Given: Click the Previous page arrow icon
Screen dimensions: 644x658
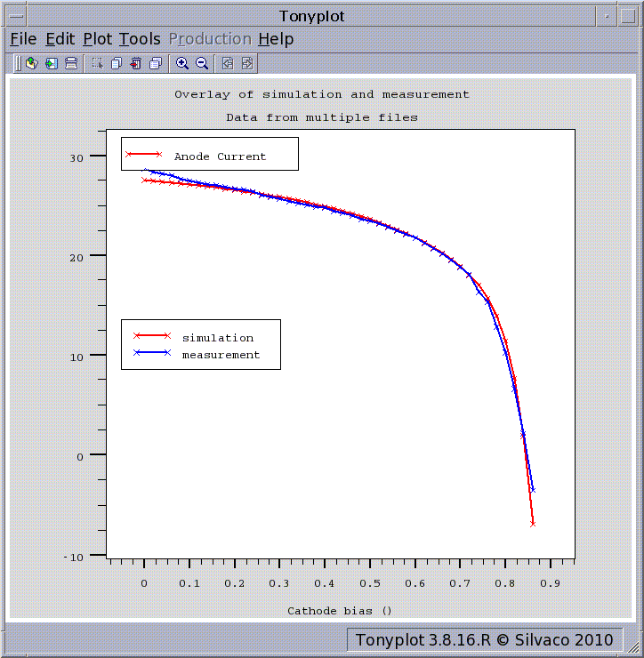Looking at the screenshot, I should tap(228, 63).
